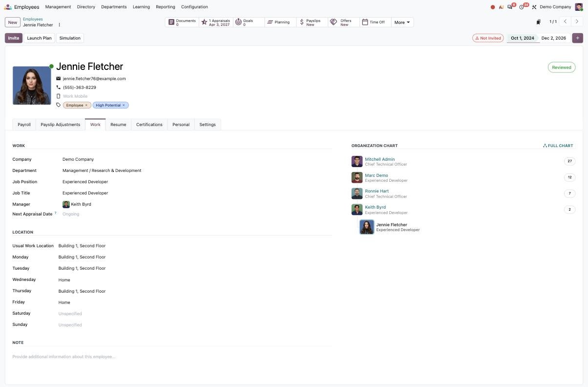Show Marc Demo's 12 subordinates
This screenshot has width=588, height=387.
coord(569,177)
